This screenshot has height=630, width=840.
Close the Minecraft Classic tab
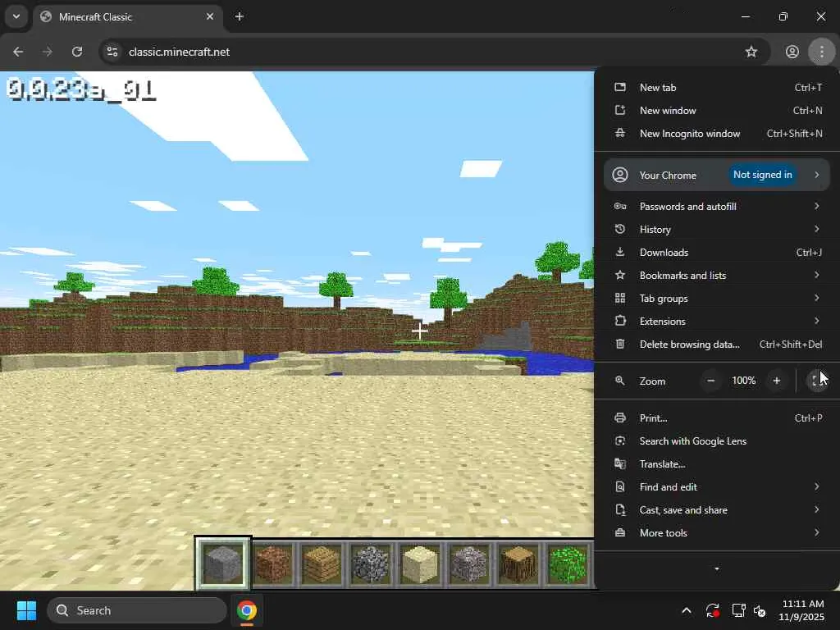(x=210, y=16)
